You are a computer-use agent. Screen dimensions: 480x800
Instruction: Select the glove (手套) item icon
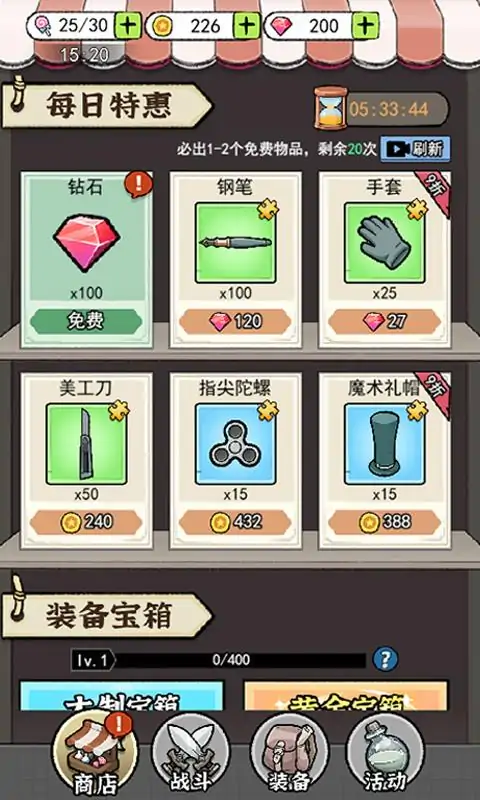[385, 242]
